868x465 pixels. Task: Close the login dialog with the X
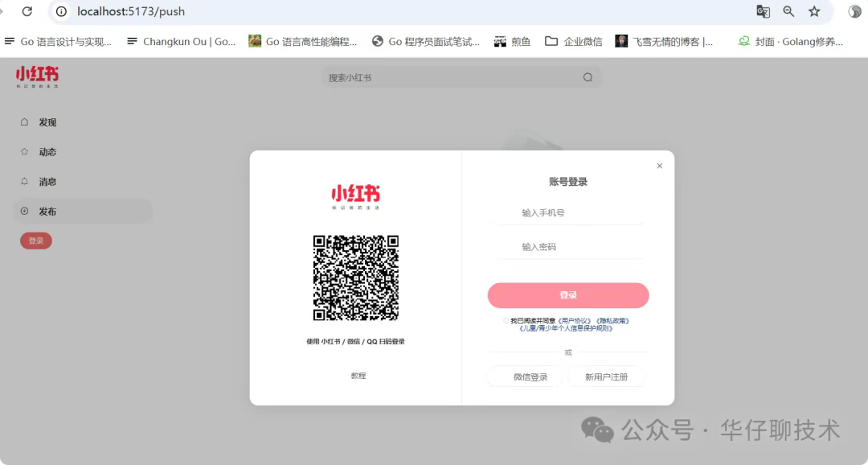(x=659, y=166)
